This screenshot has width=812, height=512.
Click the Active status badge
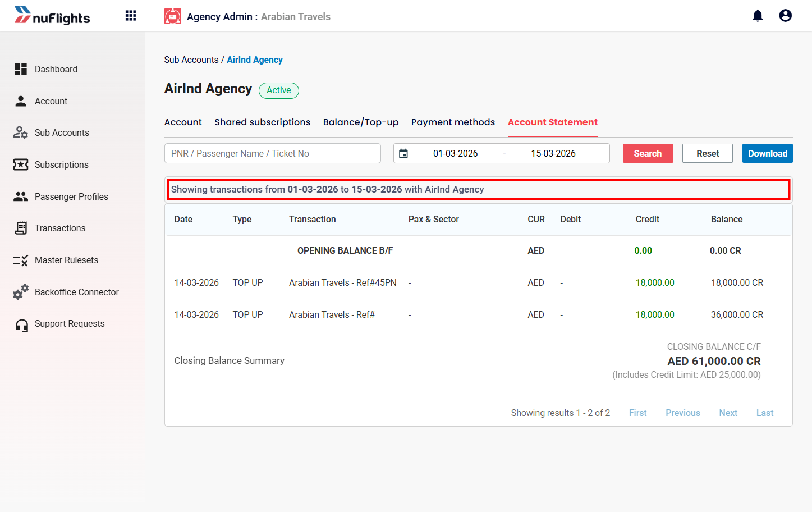click(279, 90)
